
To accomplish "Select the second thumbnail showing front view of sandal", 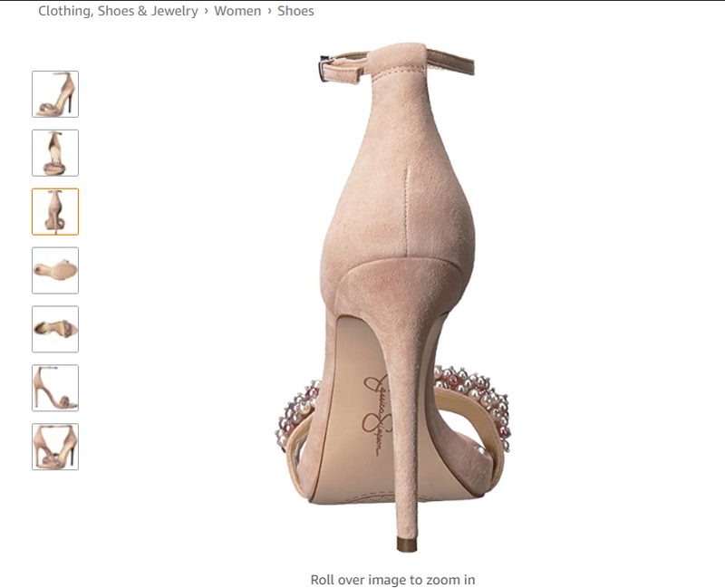I will [x=55, y=153].
